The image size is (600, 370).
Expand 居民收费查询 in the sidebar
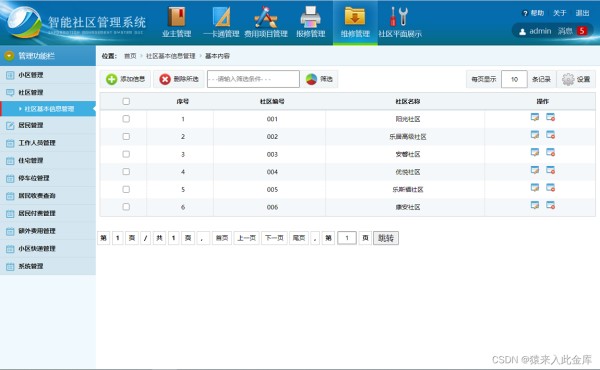click(48, 196)
